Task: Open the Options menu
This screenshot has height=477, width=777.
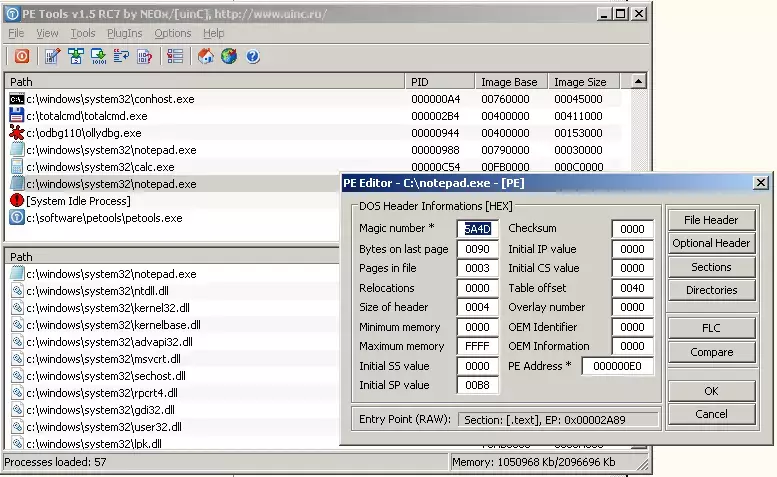Action: pos(172,33)
